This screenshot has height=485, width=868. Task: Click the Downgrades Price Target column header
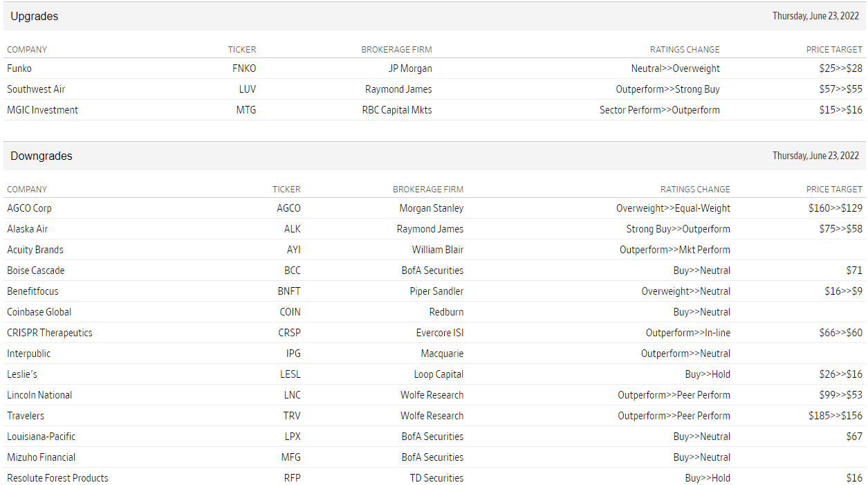pos(834,190)
